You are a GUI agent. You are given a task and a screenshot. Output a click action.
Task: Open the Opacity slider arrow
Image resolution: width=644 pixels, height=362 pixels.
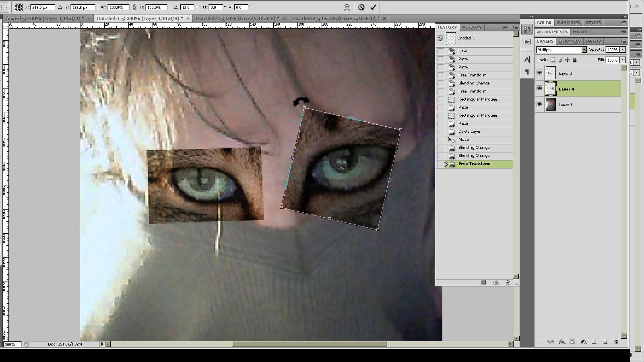click(623, 49)
